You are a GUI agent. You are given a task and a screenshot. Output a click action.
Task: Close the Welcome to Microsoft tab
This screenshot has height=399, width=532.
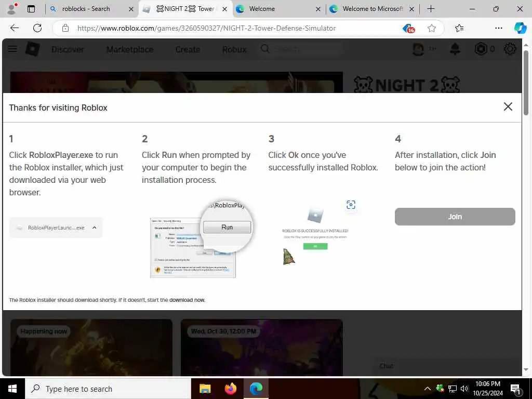[x=411, y=9]
